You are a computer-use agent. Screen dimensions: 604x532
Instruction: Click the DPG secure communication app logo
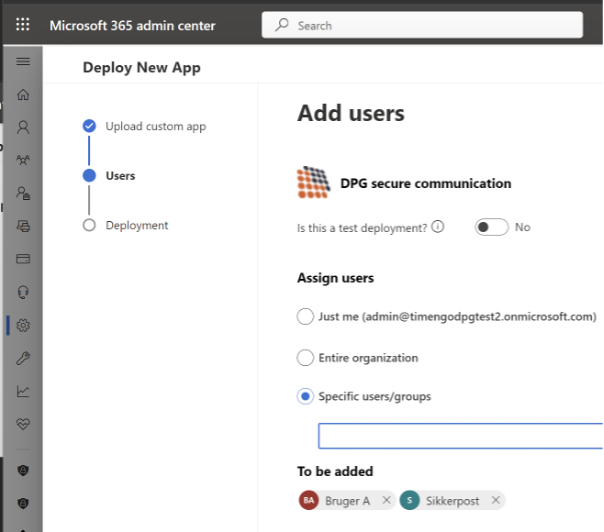coord(313,183)
